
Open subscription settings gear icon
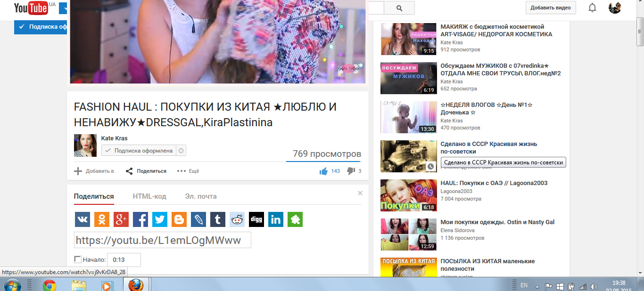[182, 151]
